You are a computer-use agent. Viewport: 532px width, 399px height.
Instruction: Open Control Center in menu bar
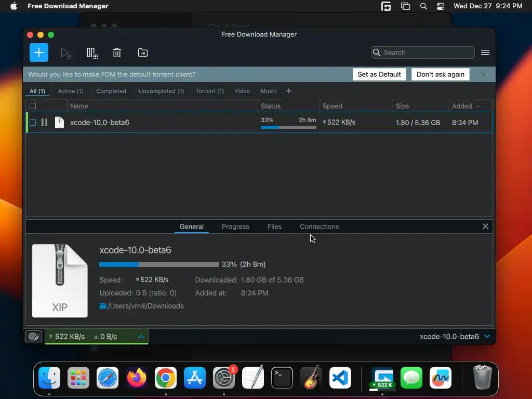[x=441, y=6]
